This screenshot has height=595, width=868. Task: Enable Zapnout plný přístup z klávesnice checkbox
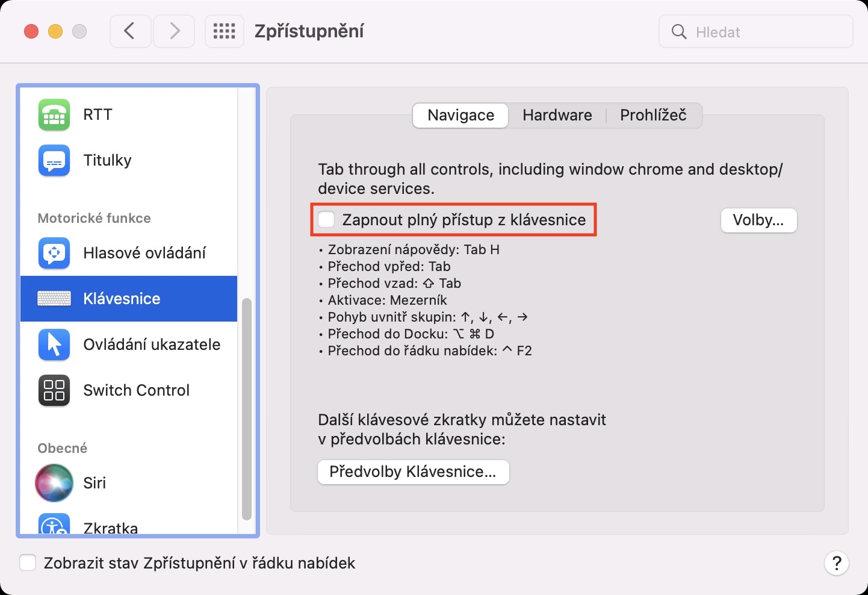pyautogui.click(x=327, y=220)
